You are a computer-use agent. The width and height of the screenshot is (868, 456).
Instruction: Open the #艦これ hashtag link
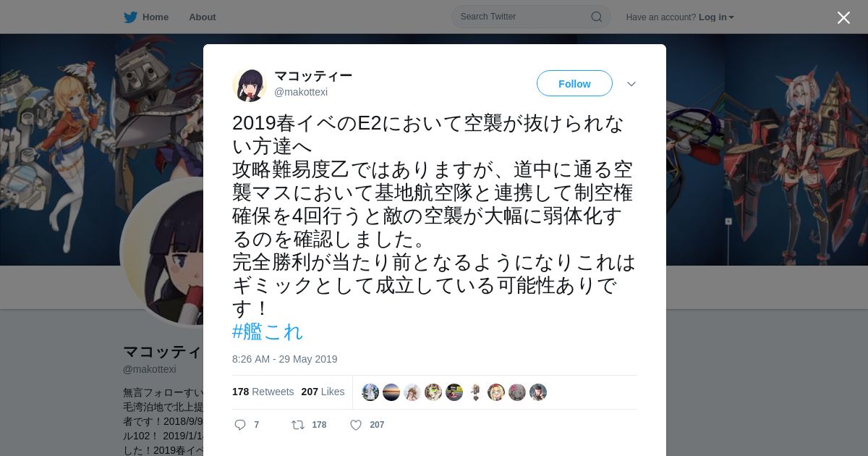coord(268,332)
